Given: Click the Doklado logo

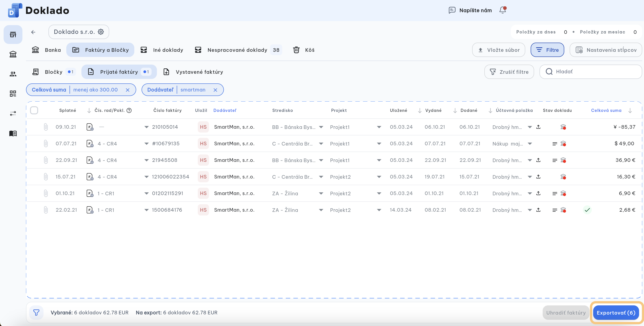Looking at the screenshot, I should coord(39,10).
